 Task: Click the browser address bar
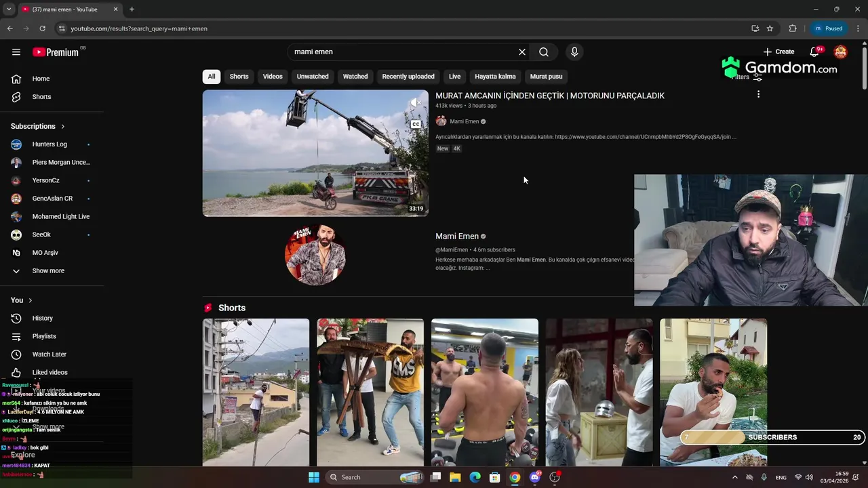pos(400,28)
